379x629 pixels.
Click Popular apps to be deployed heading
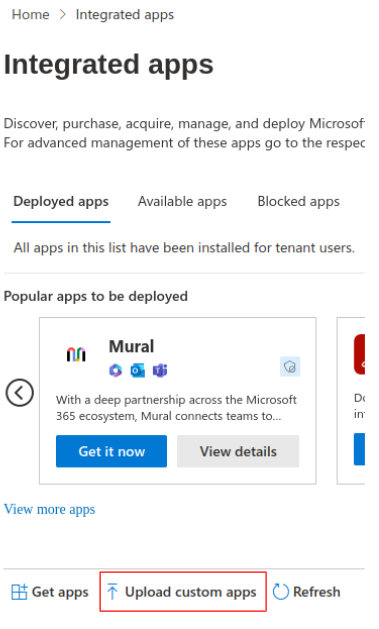pyautogui.click(x=96, y=296)
